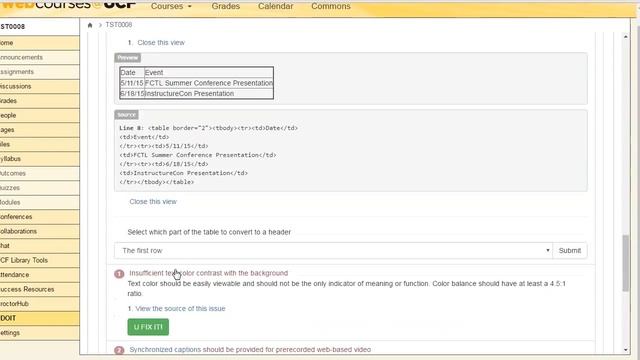
Task: Open Announcements in course sidebar
Action: pos(40,58)
